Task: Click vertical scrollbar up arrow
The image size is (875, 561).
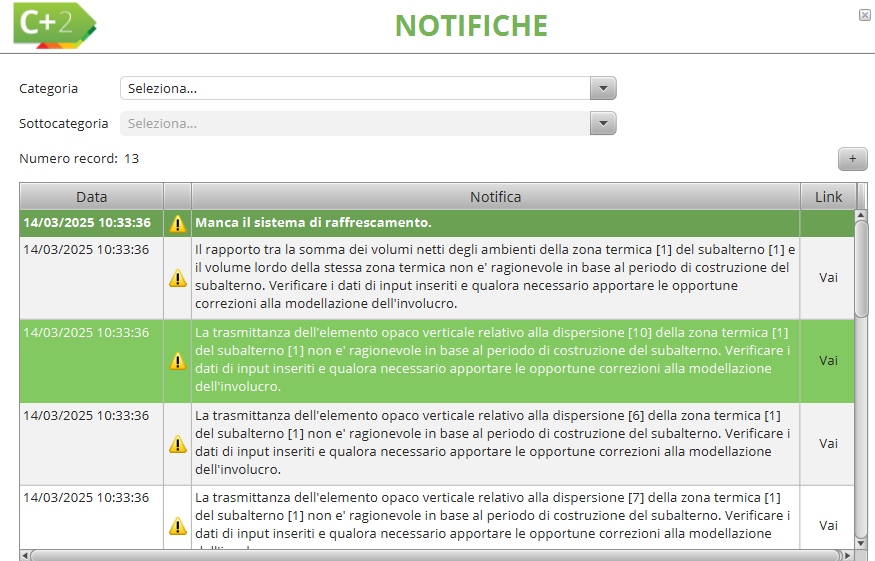Action: 861,215
